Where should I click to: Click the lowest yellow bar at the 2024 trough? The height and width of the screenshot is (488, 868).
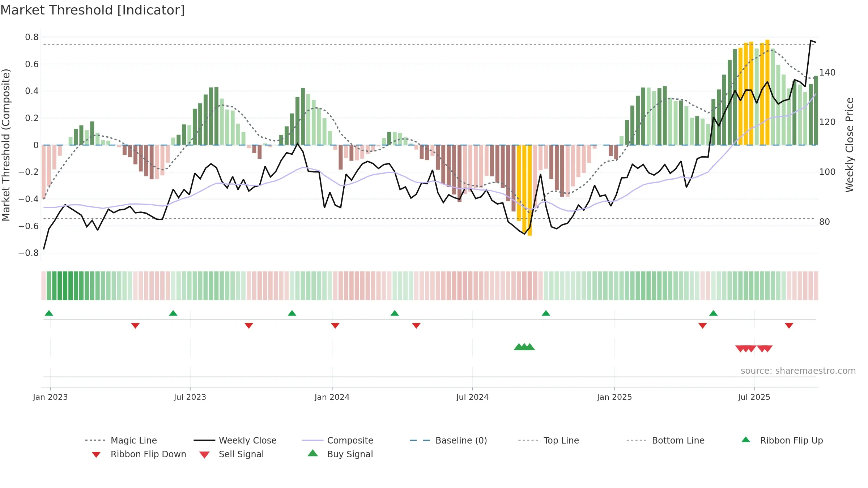529,191
